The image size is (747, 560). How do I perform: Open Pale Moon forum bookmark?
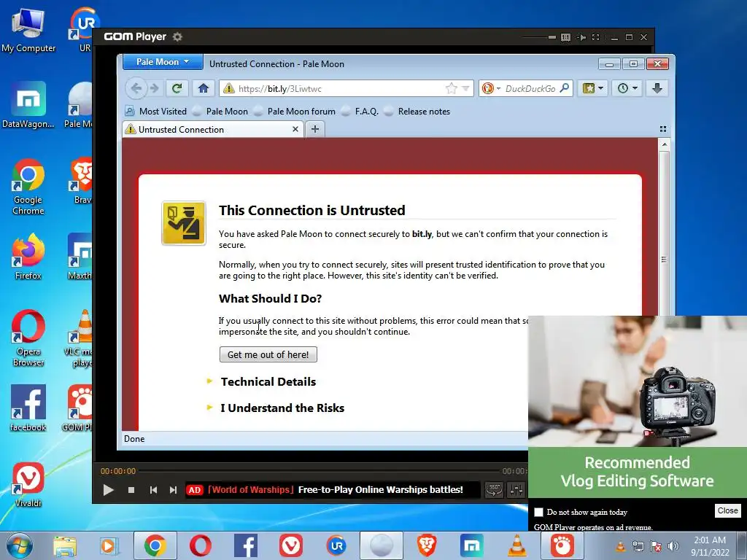[x=295, y=112]
